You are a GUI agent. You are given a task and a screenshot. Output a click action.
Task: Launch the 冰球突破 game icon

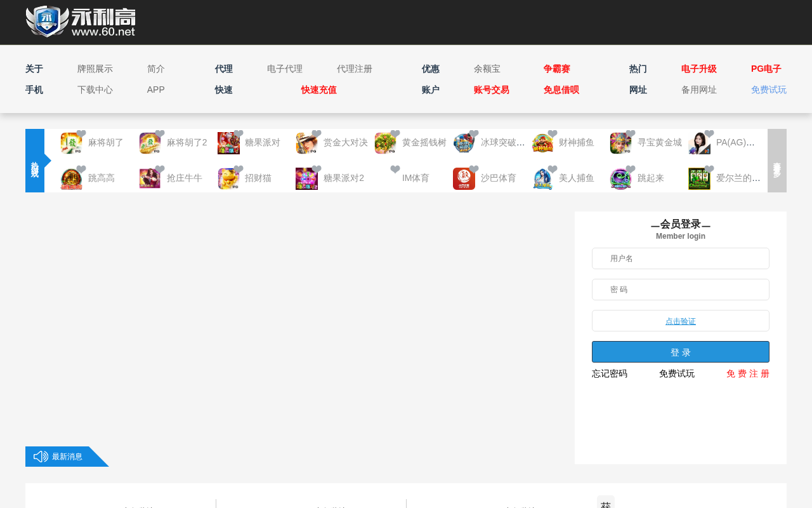tap(464, 144)
